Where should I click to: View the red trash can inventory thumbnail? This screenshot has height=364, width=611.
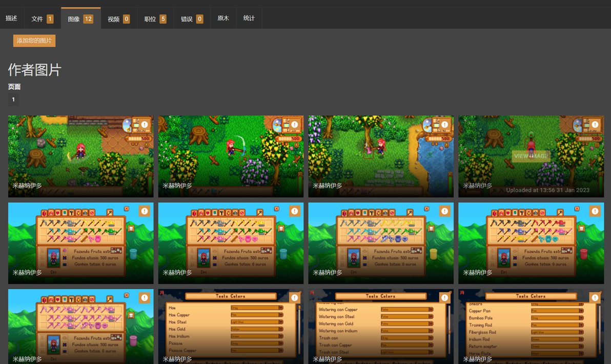pos(531,243)
